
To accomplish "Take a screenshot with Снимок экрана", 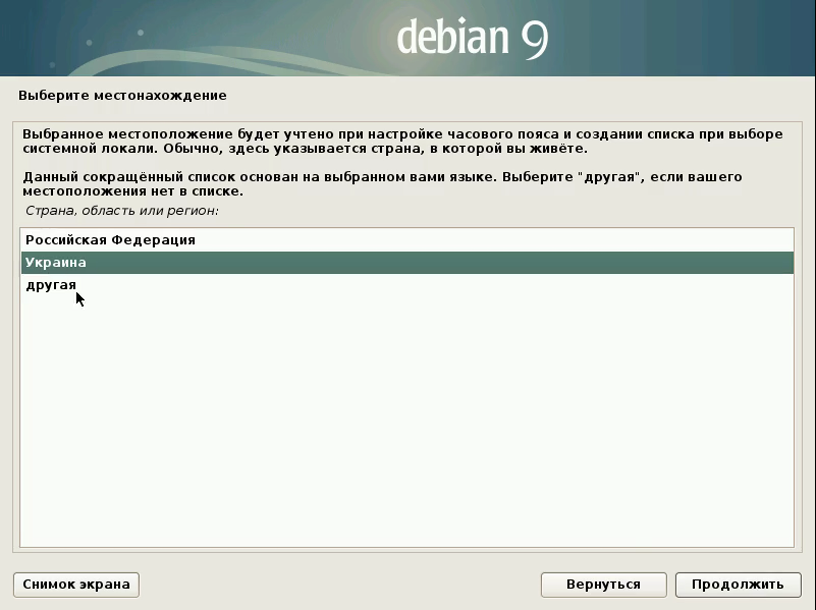I will pos(76,584).
